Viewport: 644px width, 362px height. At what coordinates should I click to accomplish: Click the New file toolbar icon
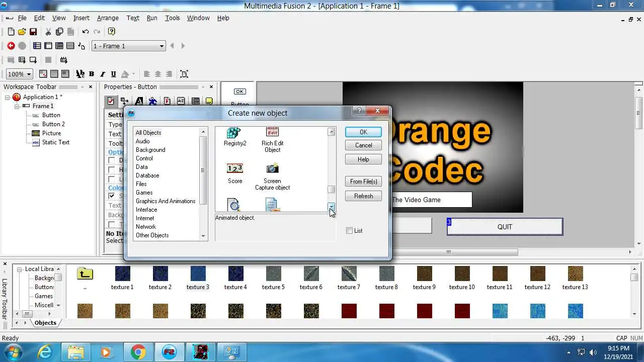pyautogui.click(x=11, y=32)
